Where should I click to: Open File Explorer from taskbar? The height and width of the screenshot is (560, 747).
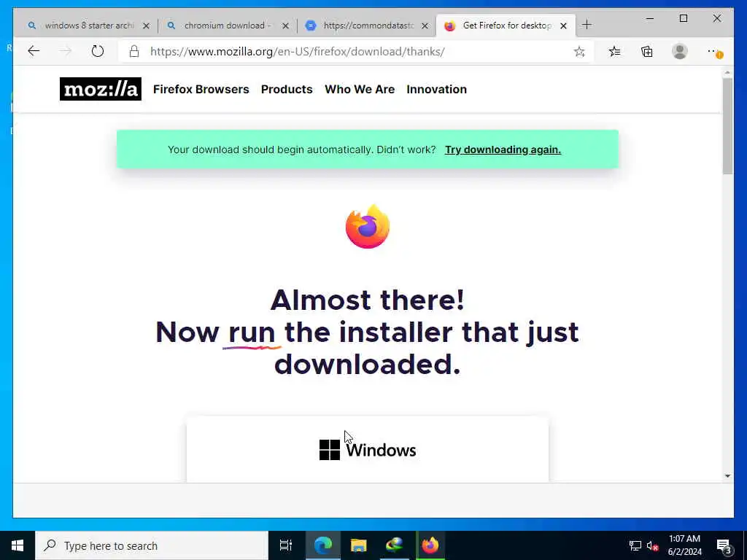[359, 545]
